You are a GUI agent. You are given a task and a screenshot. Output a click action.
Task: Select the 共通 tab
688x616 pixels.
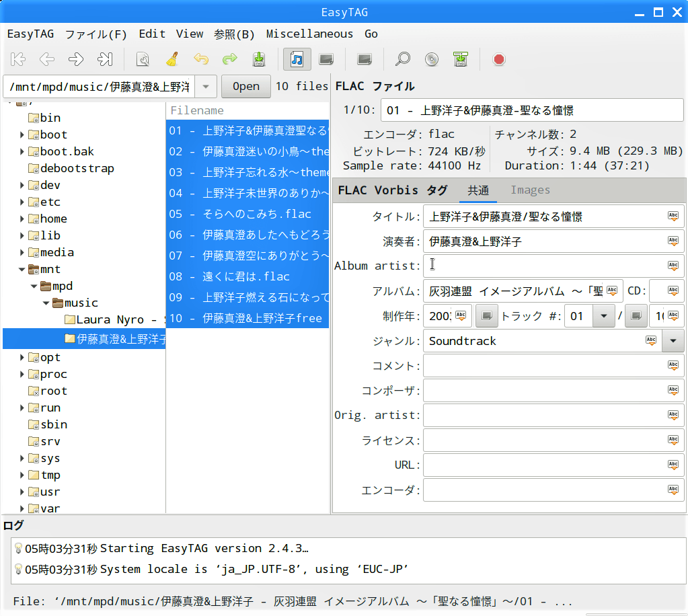[x=478, y=190]
